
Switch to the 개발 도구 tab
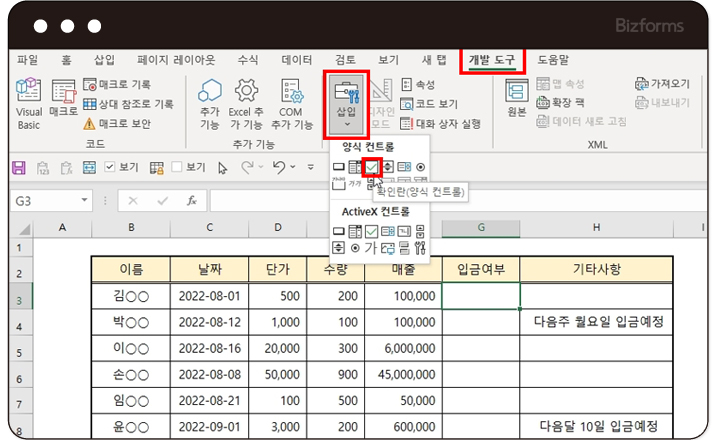pyautogui.click(x=491, y=60)
